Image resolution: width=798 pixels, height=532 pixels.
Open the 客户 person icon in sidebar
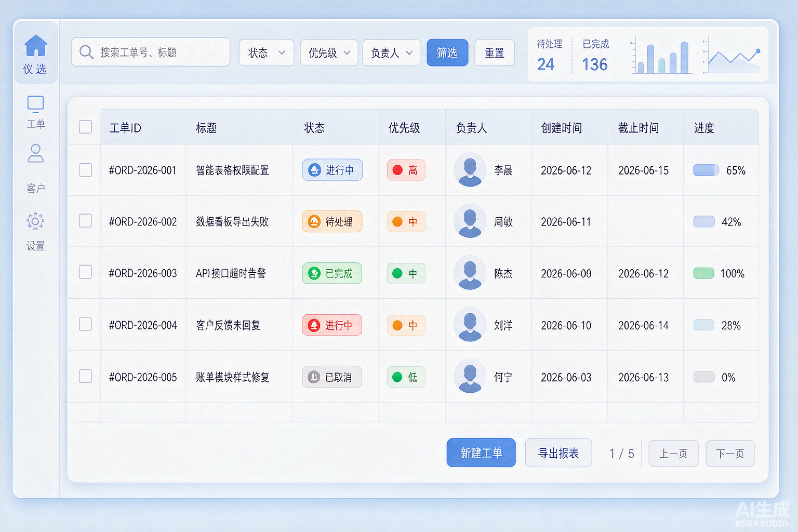coord(35,153)
